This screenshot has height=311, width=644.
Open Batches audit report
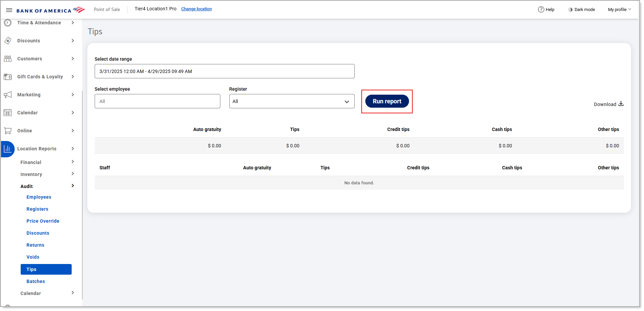(36, 281)
